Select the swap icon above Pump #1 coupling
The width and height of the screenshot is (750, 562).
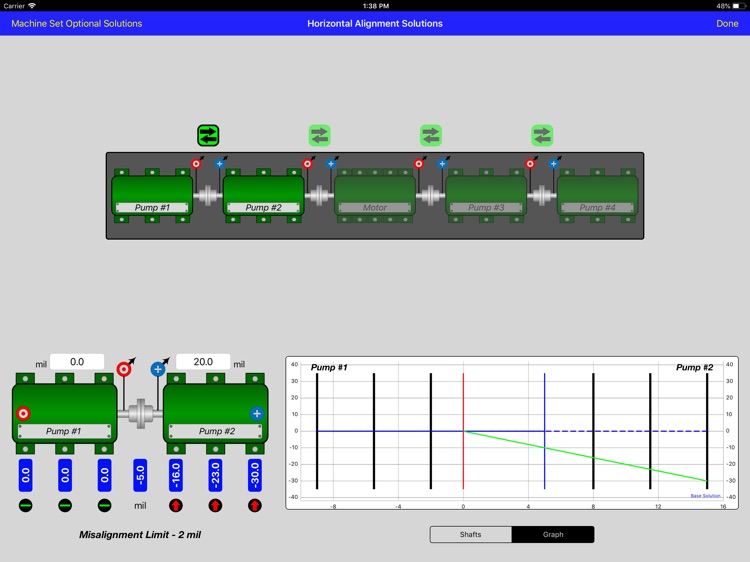(x=208, y=135)
